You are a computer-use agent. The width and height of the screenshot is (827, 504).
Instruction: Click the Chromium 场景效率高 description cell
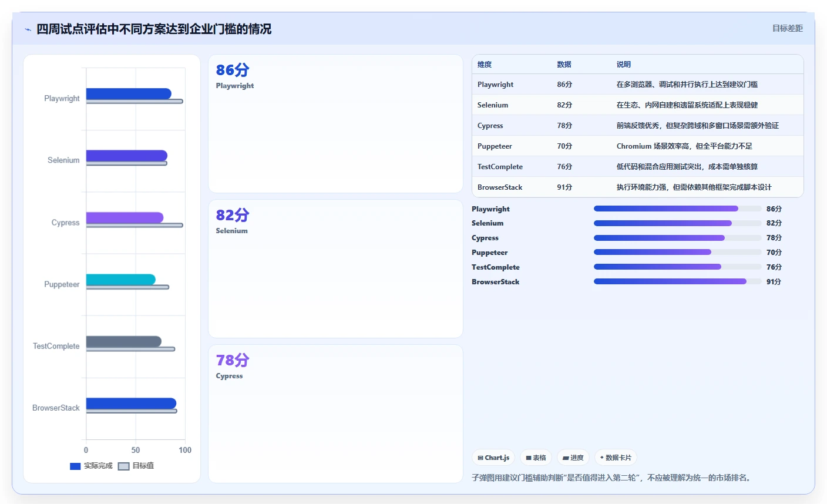[x=684, y=146]
